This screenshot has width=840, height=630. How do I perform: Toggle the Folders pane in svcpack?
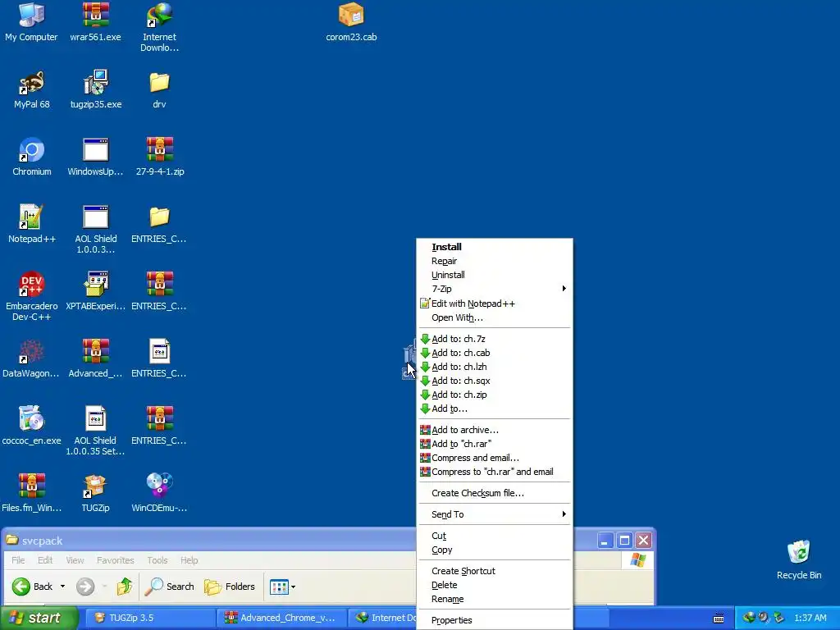point(230,587)
